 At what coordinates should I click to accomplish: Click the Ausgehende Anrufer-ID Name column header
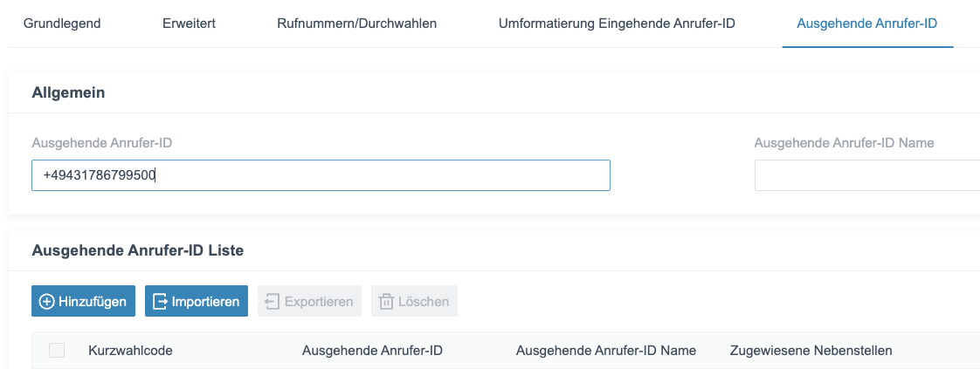606,351
